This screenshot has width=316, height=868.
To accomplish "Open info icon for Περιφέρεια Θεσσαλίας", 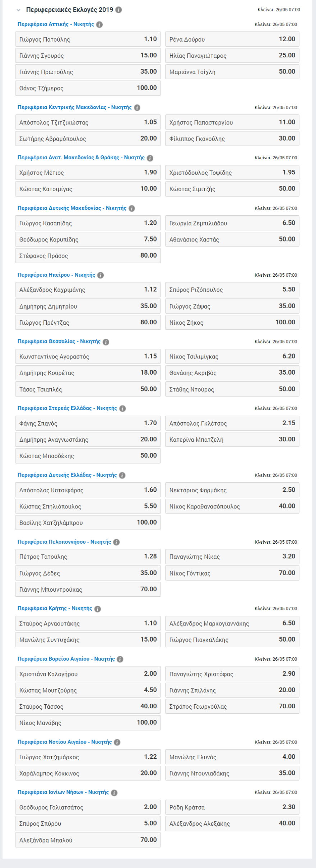I will pos(106,342).
